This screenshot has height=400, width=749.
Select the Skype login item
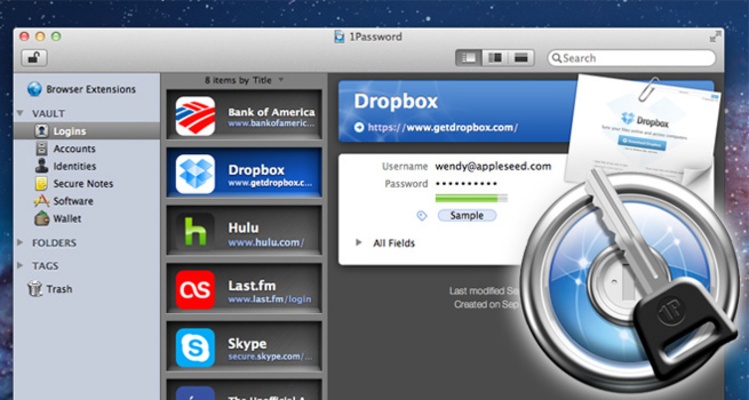[244, 347]
